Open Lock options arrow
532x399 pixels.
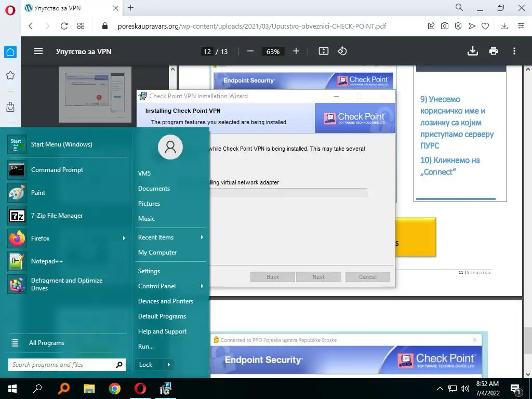click(x=169, y=365)
